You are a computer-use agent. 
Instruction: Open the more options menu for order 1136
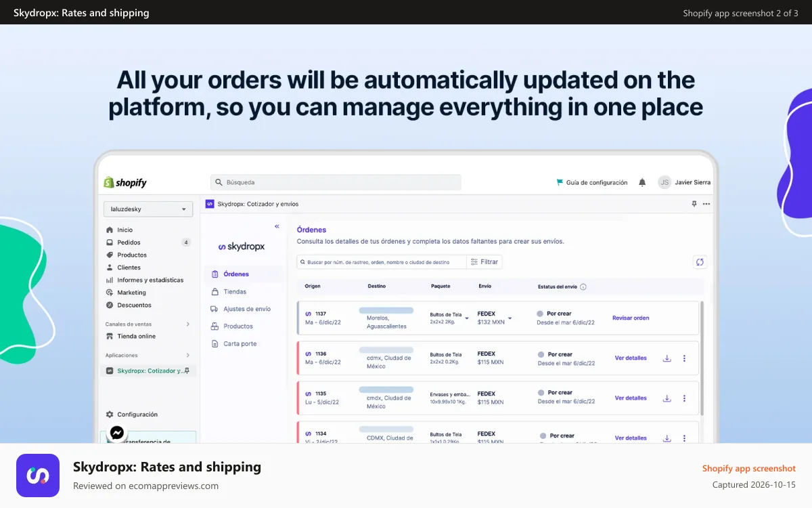point(684,358)
